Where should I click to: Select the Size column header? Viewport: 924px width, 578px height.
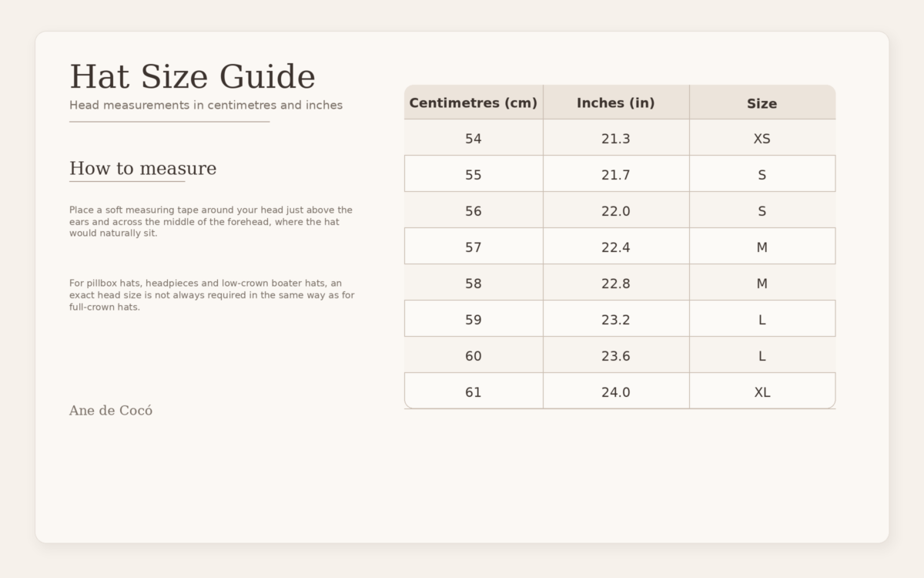[x=762, y=102]
